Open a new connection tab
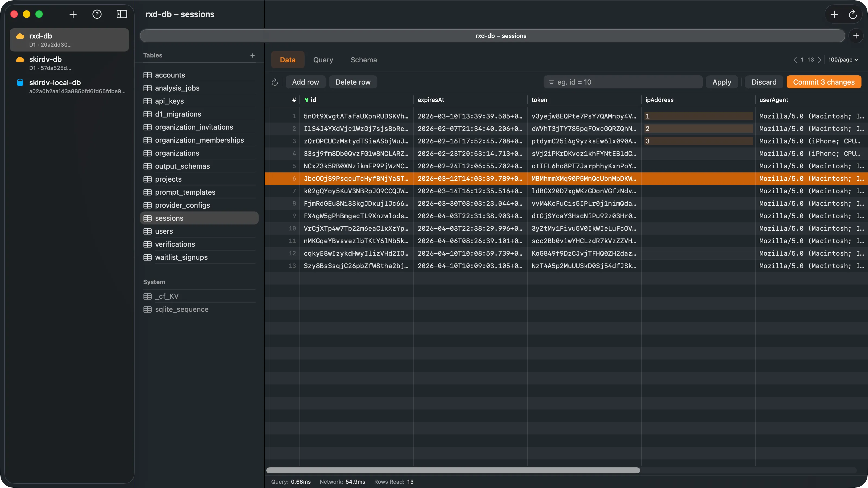Screen dimensions: 868x488 click(x=73, y=14)
